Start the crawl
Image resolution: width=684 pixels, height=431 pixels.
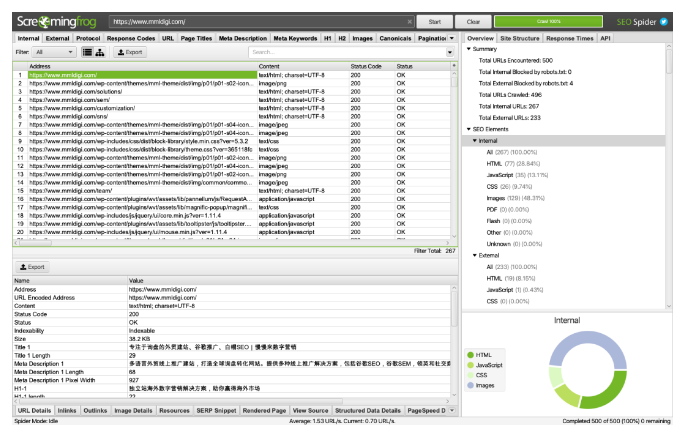[x=434, y=21]
